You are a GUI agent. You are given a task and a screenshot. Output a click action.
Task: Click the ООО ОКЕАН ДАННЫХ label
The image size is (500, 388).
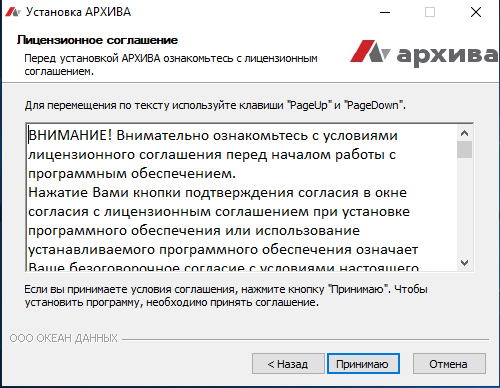point(63,338)
